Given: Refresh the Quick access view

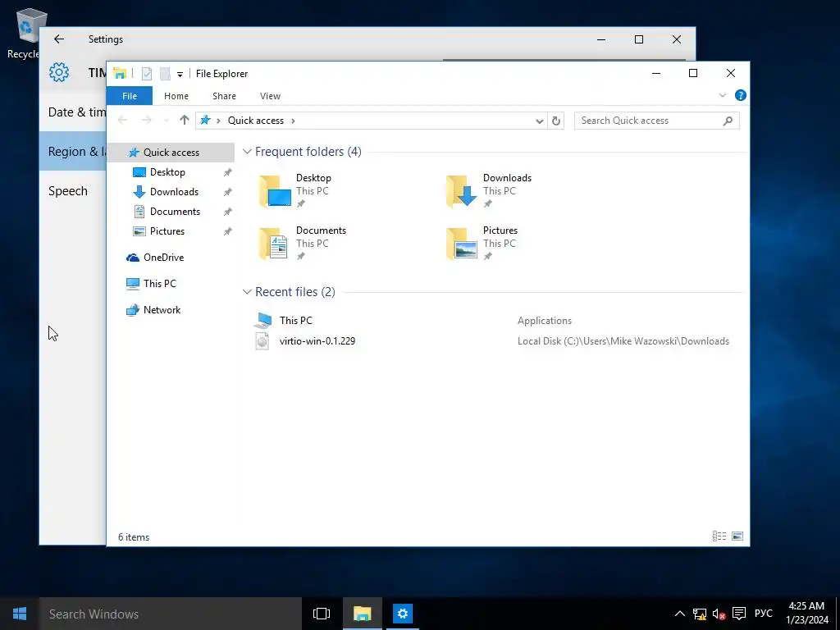Looking at the screenshot, I should pos(556,121).
